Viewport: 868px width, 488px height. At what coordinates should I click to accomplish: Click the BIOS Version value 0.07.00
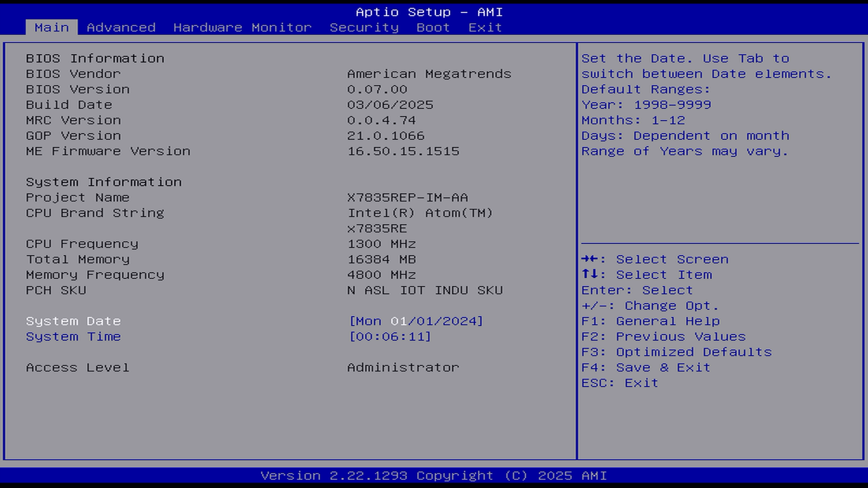click(377, 89)
